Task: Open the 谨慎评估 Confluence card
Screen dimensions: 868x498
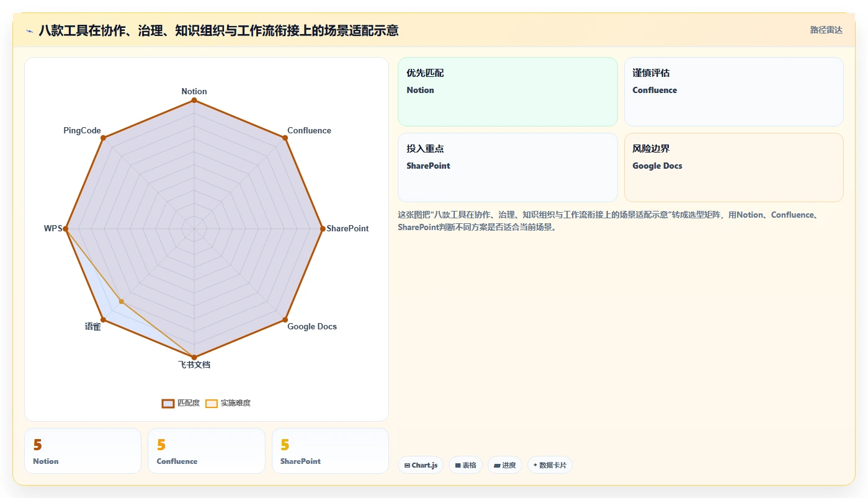Action: pyautogui.click(x=733, y=92)
